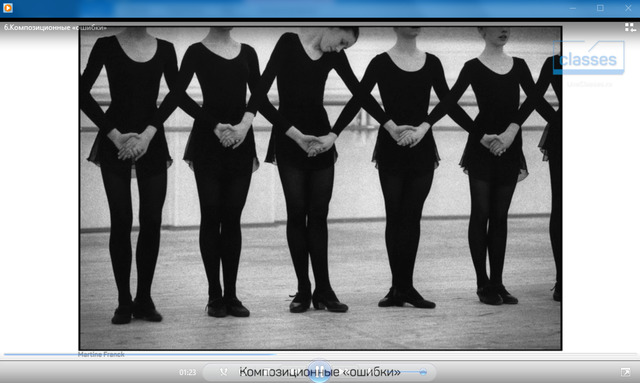Click the 'Martine Franck' caption text
The image size is (640, 383).
tap(101, 354)
